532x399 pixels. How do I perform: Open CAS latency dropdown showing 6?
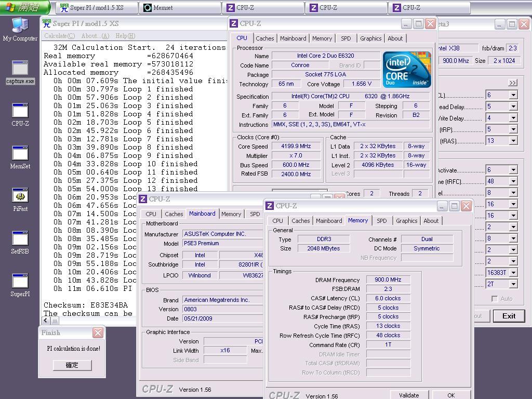coord(513,95)
